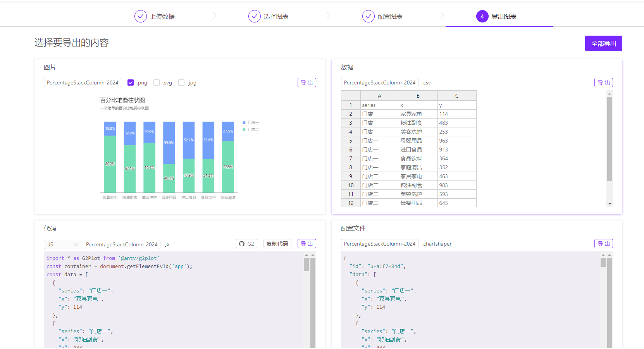Open the JS language dropdown
The image size is (644, 349).
[63, 244]
